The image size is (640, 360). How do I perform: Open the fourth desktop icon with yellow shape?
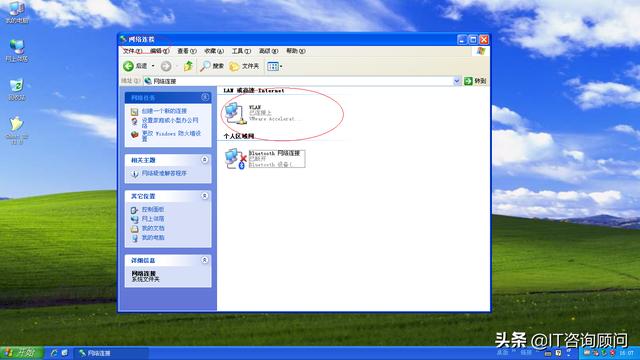17,129
